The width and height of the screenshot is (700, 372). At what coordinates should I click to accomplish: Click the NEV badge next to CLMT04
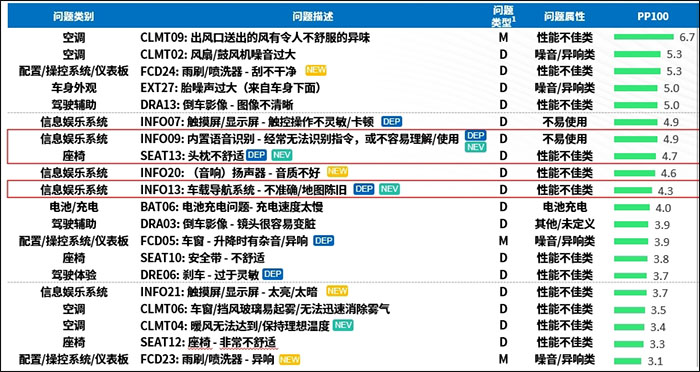click(343, 325)
